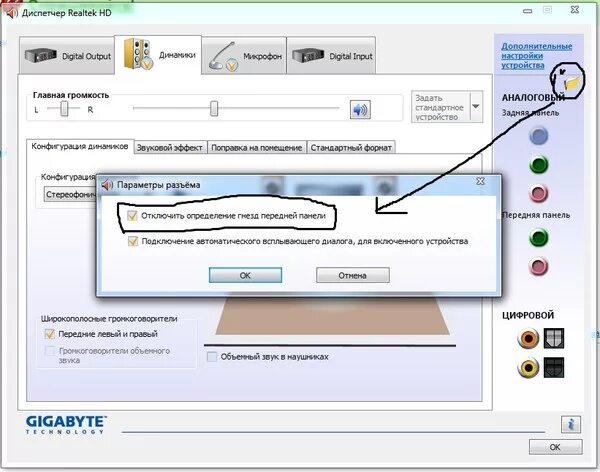Click the pink rear panel jack
Screen dimensions: 600x472
point(538,193)
